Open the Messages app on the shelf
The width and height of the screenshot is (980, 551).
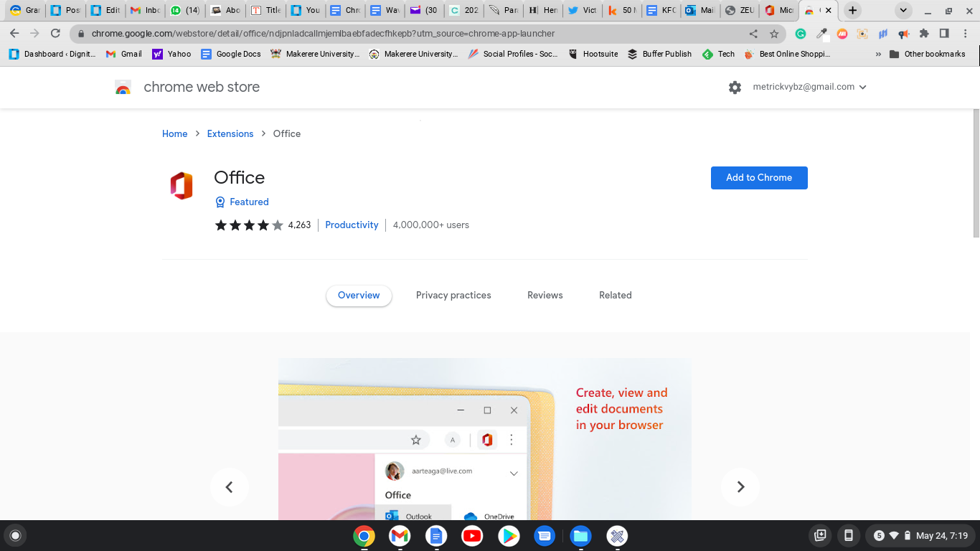[545, 536]
